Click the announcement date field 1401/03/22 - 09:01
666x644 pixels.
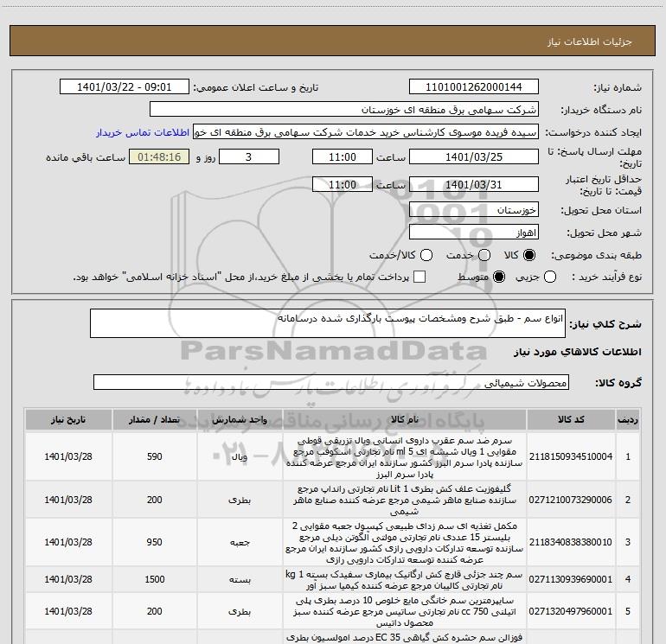click(126, 88)
